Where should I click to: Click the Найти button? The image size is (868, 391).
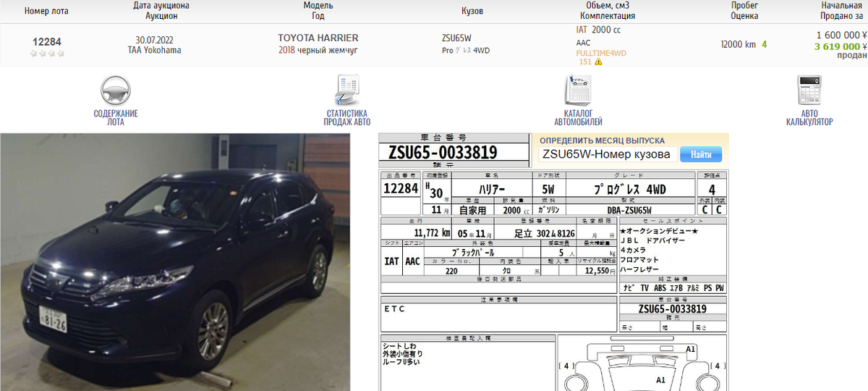(701, 154)
